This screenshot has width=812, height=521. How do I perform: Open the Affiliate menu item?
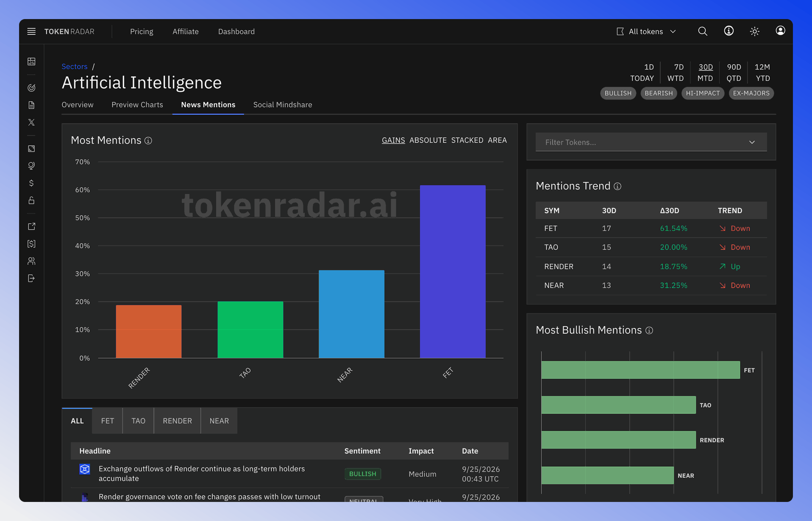click(185, 31)
